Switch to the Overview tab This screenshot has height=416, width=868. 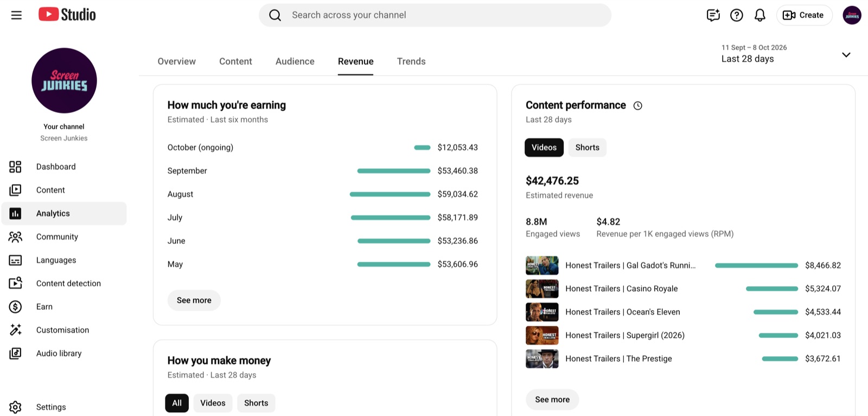click(x=177, y=61)
